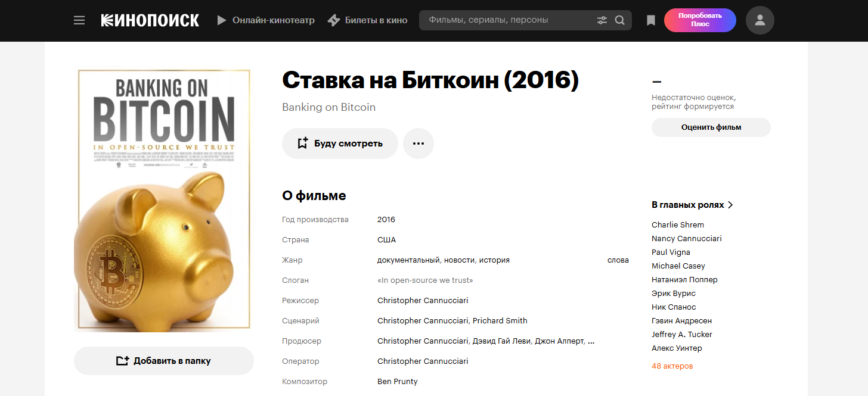The image size is (868, 396).
Task: Open the three-dots more options button
Action: (x=418, y=144)
